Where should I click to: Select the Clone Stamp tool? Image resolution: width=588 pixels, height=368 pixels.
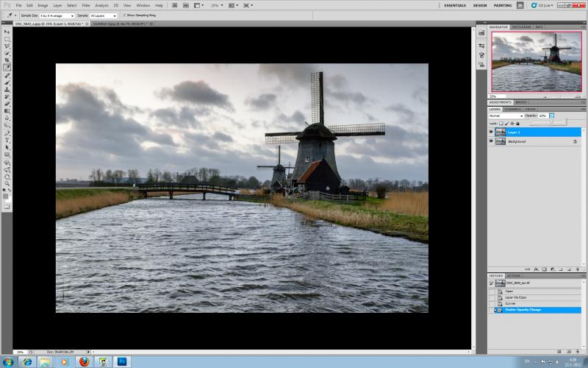[7, 90]
